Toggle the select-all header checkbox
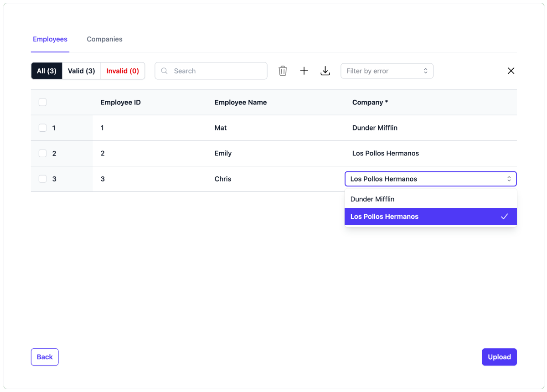 42,102
